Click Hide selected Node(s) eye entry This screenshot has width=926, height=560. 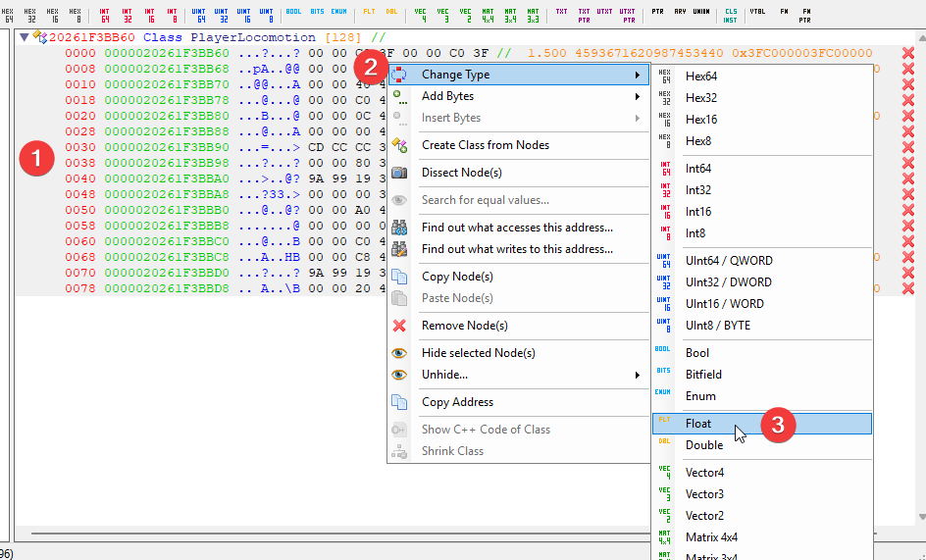pyautogui.click(x=519, y=353)
